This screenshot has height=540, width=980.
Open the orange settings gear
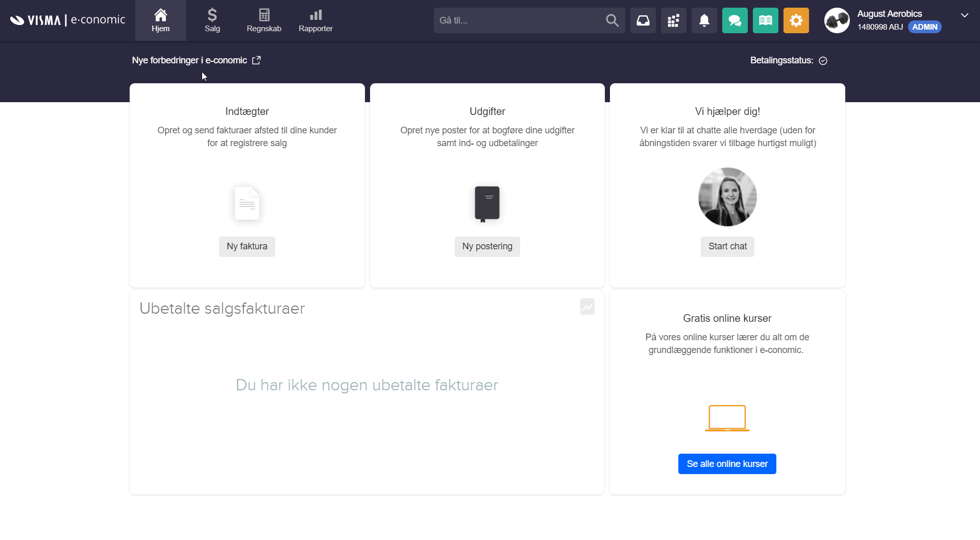[796, 20]
